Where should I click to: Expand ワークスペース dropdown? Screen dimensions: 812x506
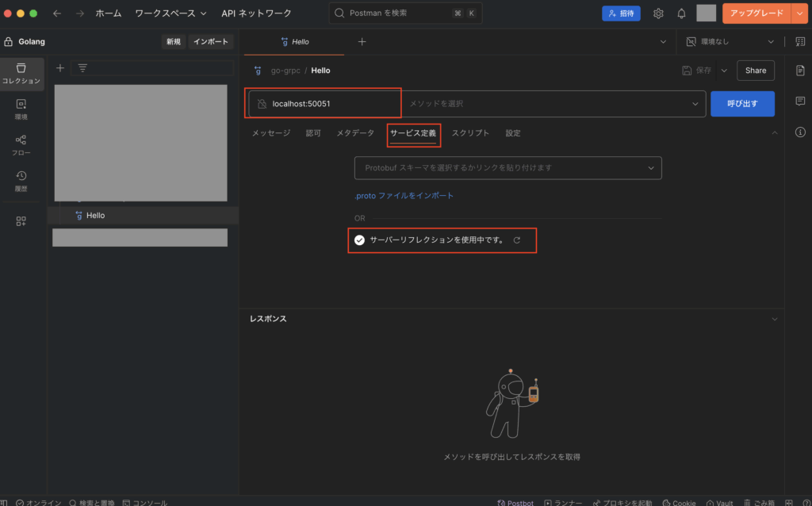click(x=170, y=13)
